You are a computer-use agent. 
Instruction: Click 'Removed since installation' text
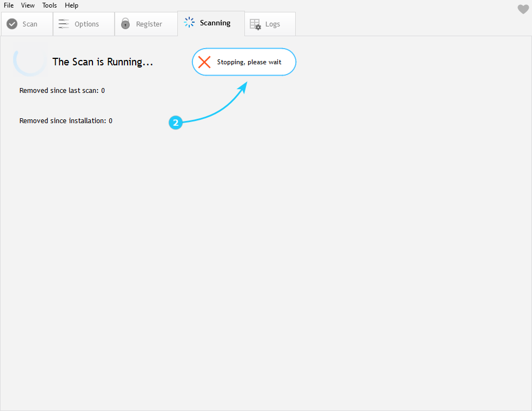click(x=65, y=121)
